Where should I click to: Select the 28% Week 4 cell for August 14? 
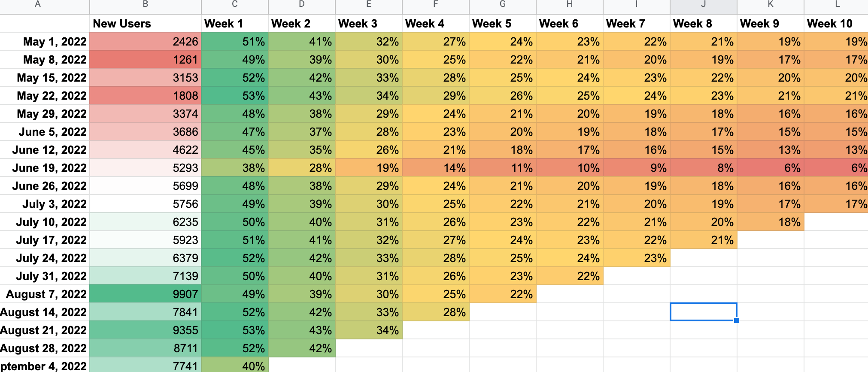tap(435, 312)
